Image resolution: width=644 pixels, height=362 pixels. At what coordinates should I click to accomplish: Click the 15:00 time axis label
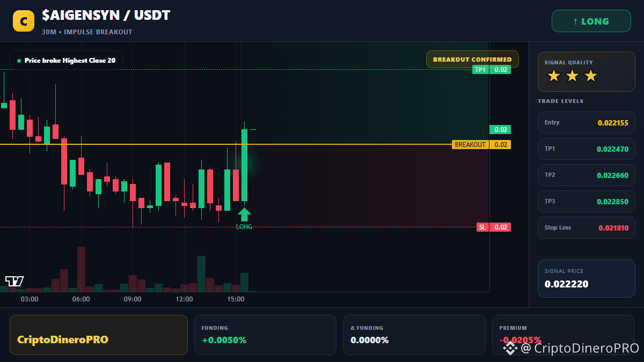236,299
